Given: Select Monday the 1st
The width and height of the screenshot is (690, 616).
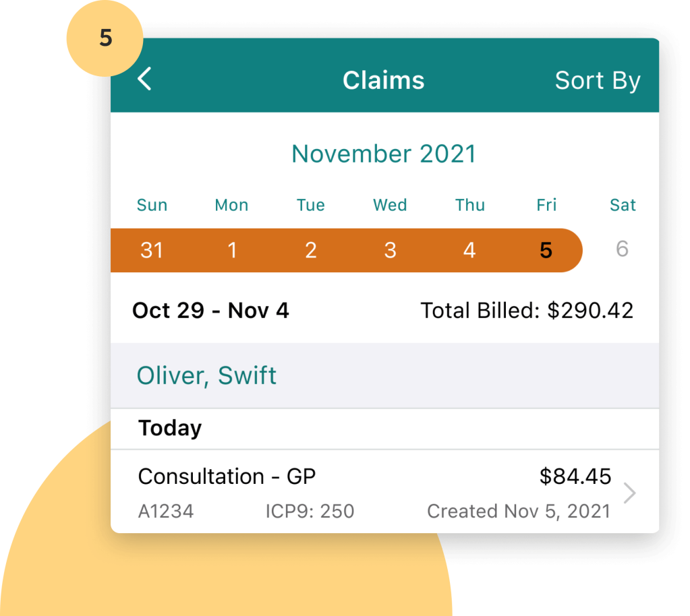Looking at the screenshot, I should click(x=231, y=249).
